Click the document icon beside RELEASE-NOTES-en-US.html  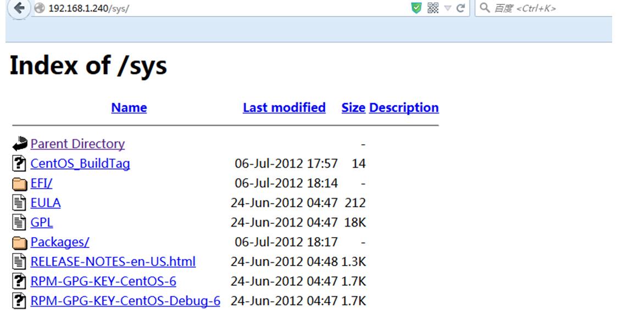(x=19, y=262)
